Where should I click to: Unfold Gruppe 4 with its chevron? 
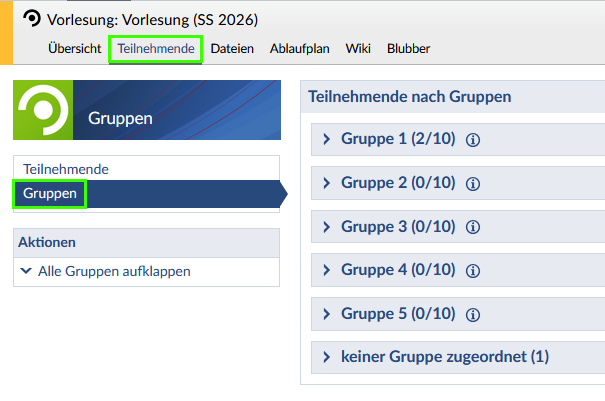pos(326,270)
